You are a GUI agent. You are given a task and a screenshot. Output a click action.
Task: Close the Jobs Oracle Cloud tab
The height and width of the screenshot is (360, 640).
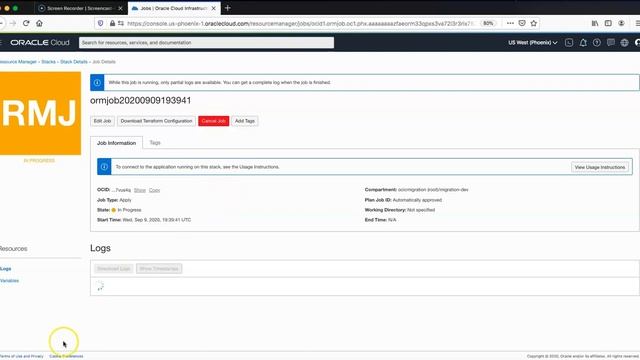213,8
